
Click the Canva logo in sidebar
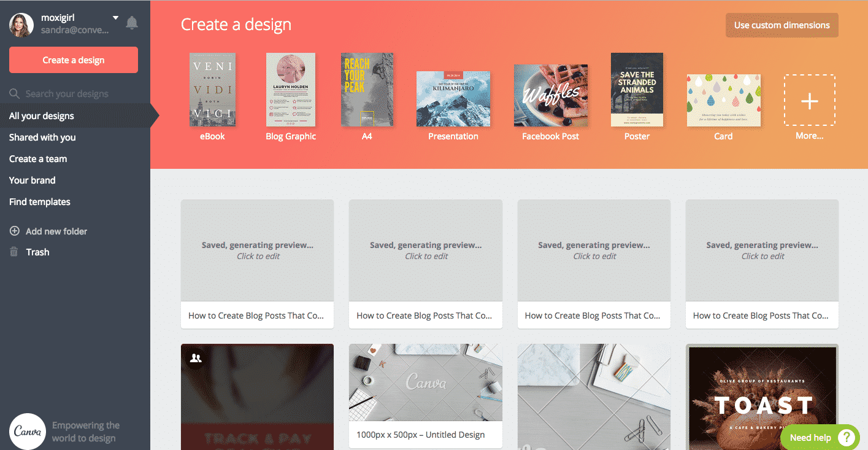click(x=28, y=432)
